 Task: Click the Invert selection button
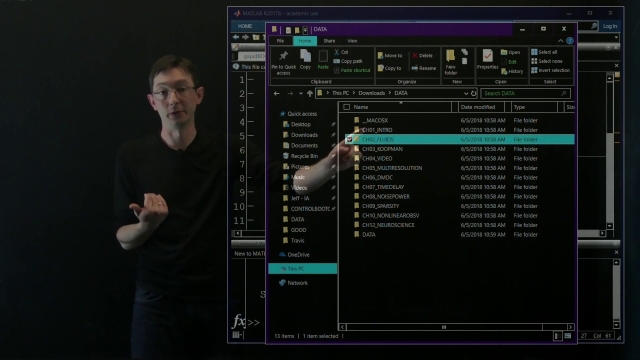click(550, 70)
